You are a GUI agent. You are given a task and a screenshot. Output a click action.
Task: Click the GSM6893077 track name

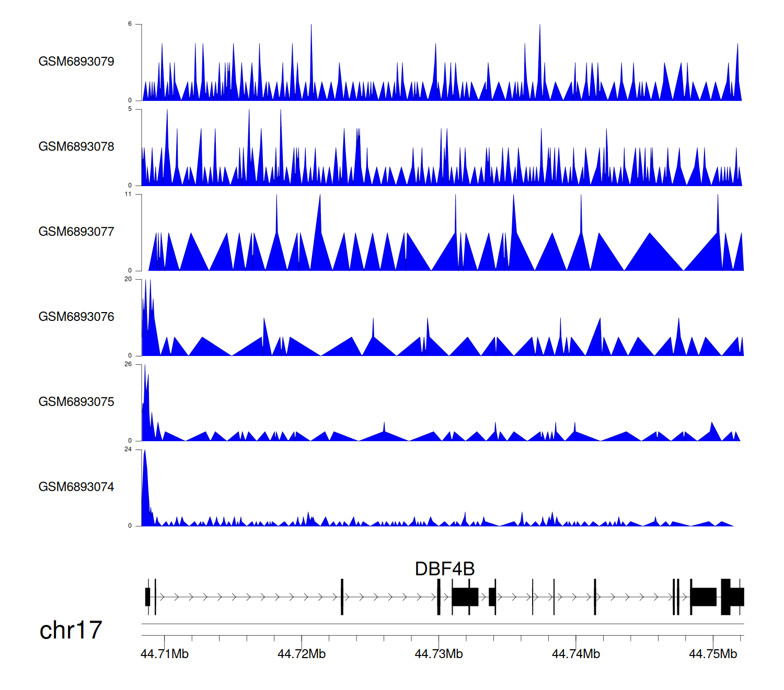[76, 232]
